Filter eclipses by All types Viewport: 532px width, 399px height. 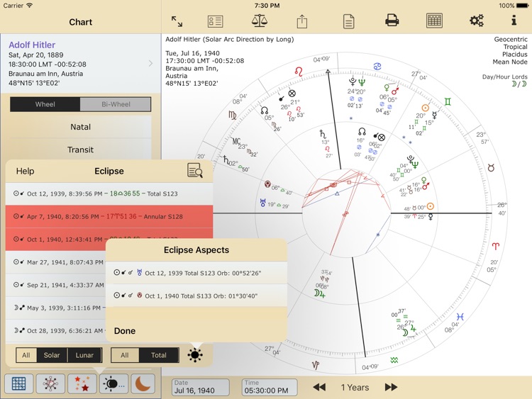point(26,355)
